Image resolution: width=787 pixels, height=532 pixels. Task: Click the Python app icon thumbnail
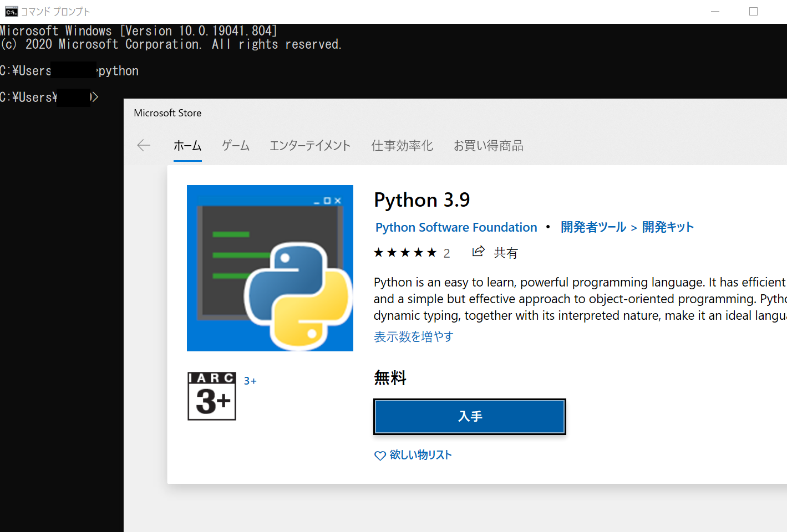[x=270, y=268]
